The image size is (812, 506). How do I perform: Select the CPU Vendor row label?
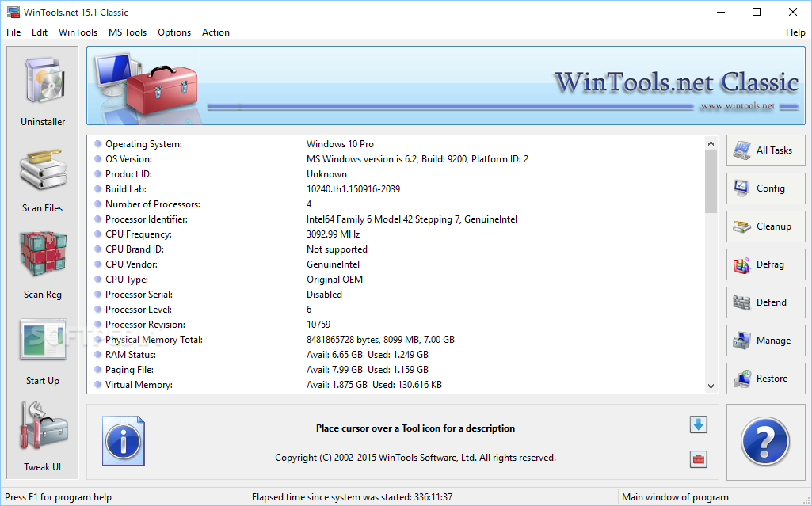132,264
